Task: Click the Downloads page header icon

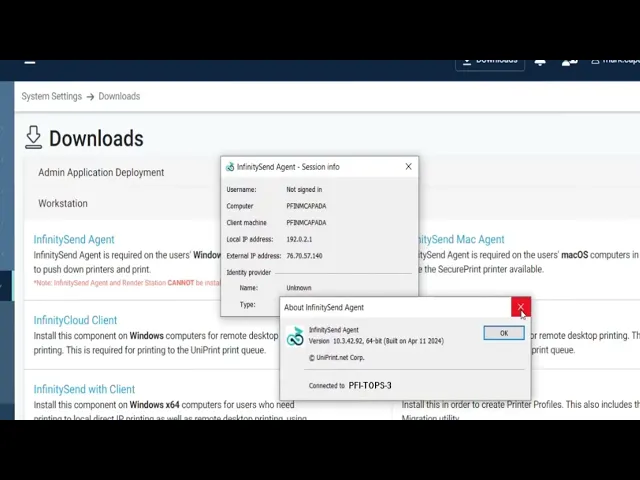Action: pos(33,137)
